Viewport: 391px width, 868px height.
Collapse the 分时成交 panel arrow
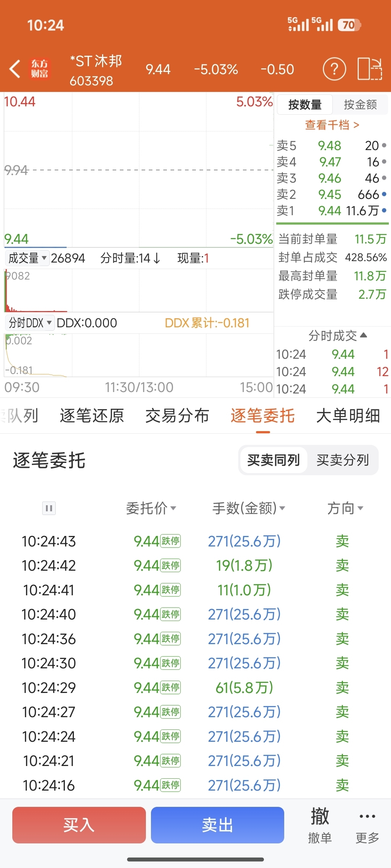coord(364,335)
